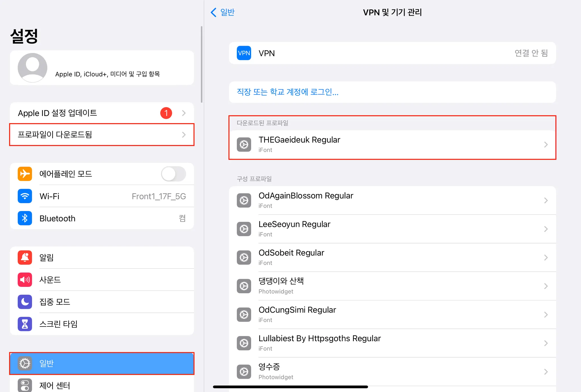Select 일반 in the settings sidebar
The image size is (581, 392).
[102, 363]
